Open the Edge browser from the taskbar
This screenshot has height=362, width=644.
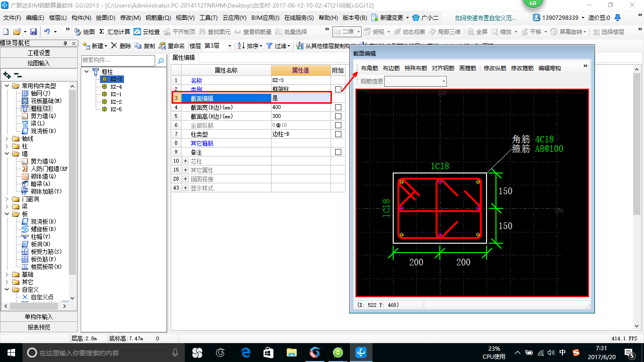(246, 352)
